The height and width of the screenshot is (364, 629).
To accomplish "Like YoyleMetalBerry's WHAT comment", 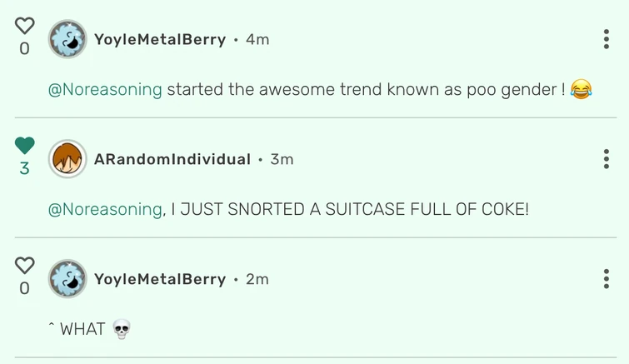I will tap(24, 265).
